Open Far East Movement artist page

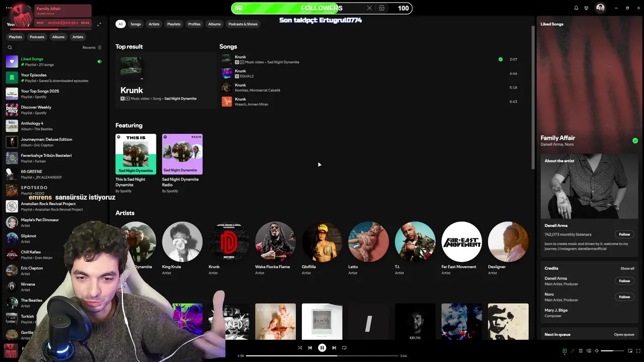click(461, 248)
